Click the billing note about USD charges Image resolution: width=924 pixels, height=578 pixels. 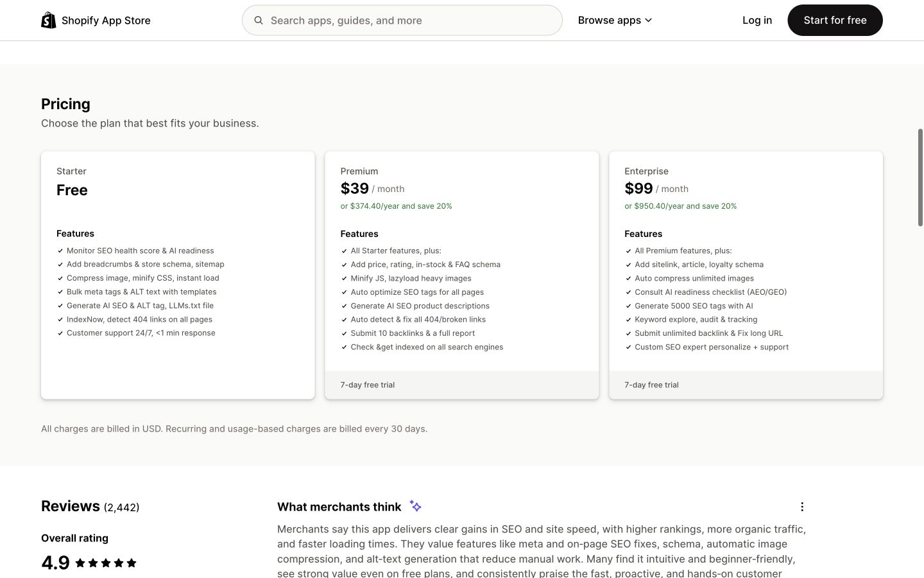tap(234, 429)
